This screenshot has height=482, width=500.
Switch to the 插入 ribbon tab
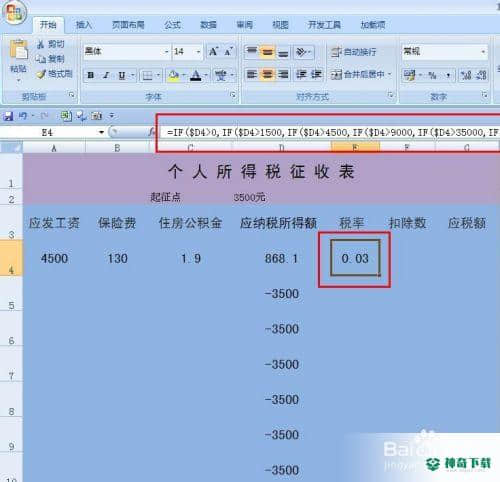coord(83,25)
